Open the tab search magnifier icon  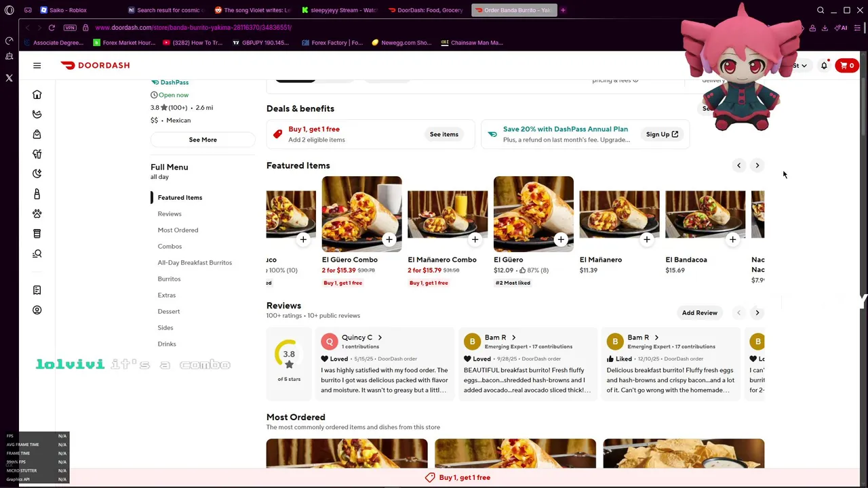pyautogui.click(x=821, y=10)
